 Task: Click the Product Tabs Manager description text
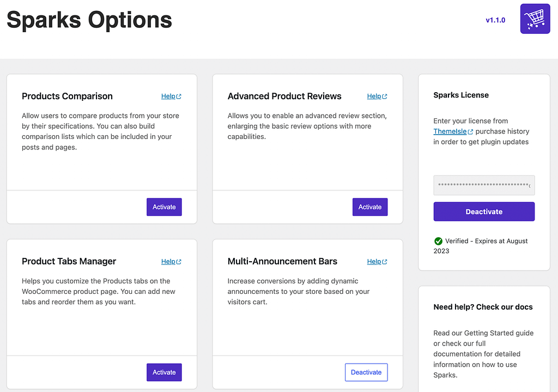[x=99, y=291]
